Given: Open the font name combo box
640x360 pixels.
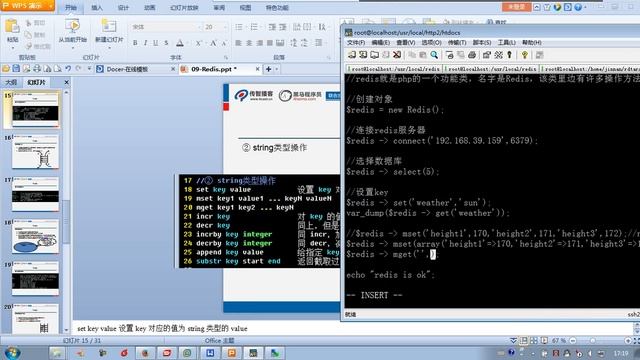Looking at the screenshot, I should [167, 27].
